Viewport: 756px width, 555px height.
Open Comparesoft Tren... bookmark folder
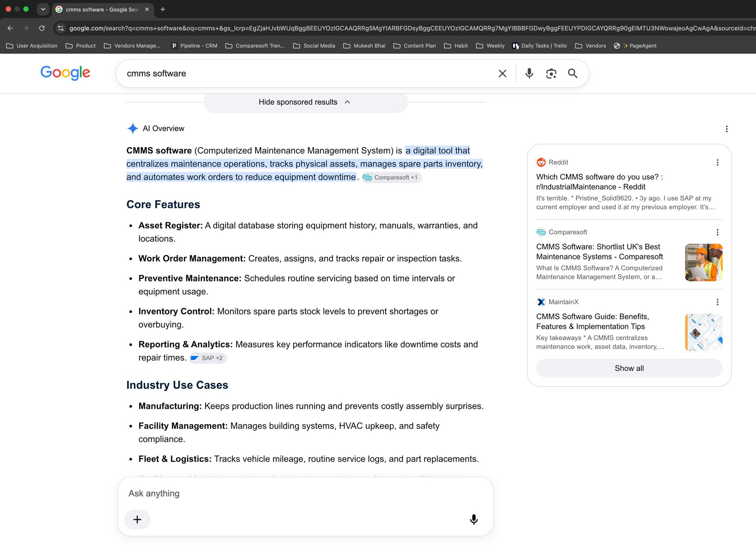pyautogui.click(x=255, y=46)
